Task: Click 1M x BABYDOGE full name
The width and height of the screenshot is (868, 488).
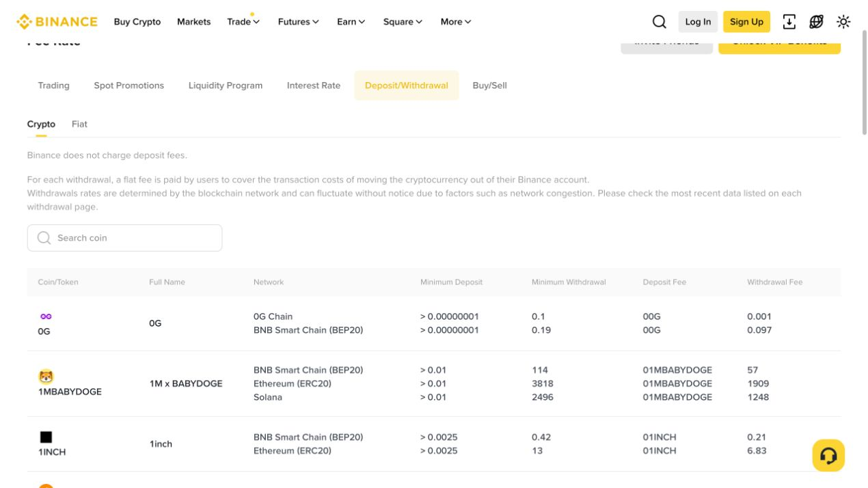Action: [186, 383]
